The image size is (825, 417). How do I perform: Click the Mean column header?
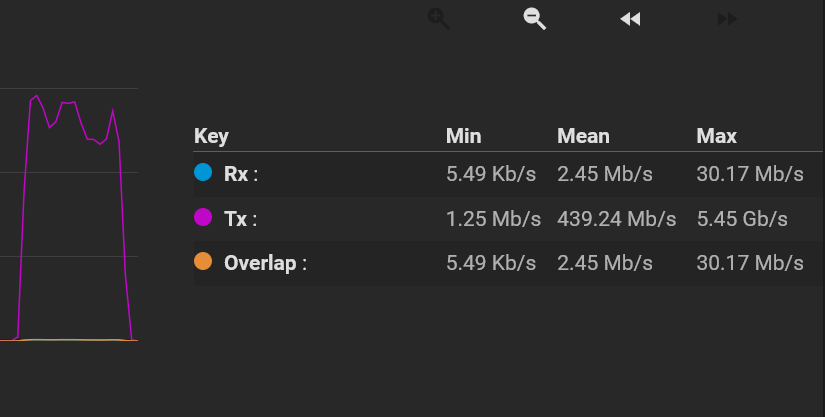[x=583, y=136]
